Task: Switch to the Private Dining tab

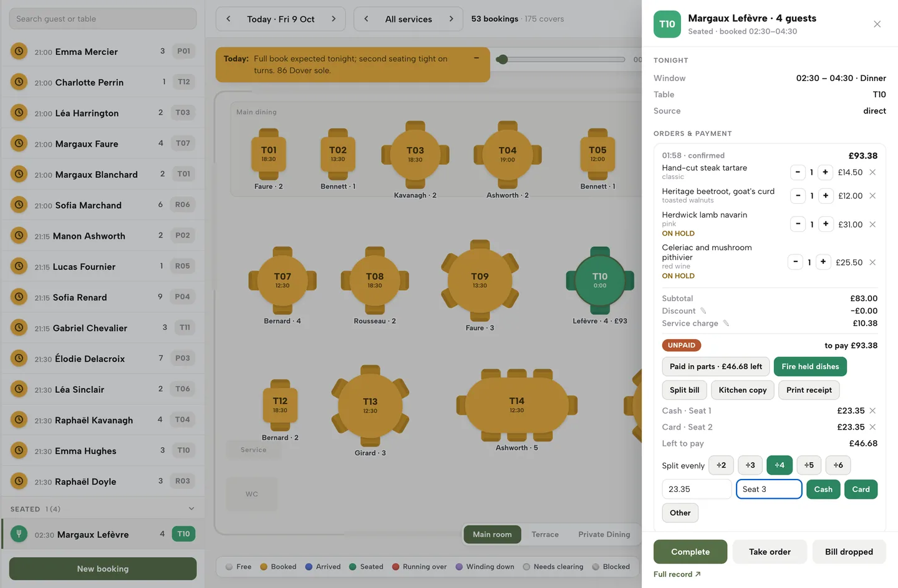Action: (604, 534)
